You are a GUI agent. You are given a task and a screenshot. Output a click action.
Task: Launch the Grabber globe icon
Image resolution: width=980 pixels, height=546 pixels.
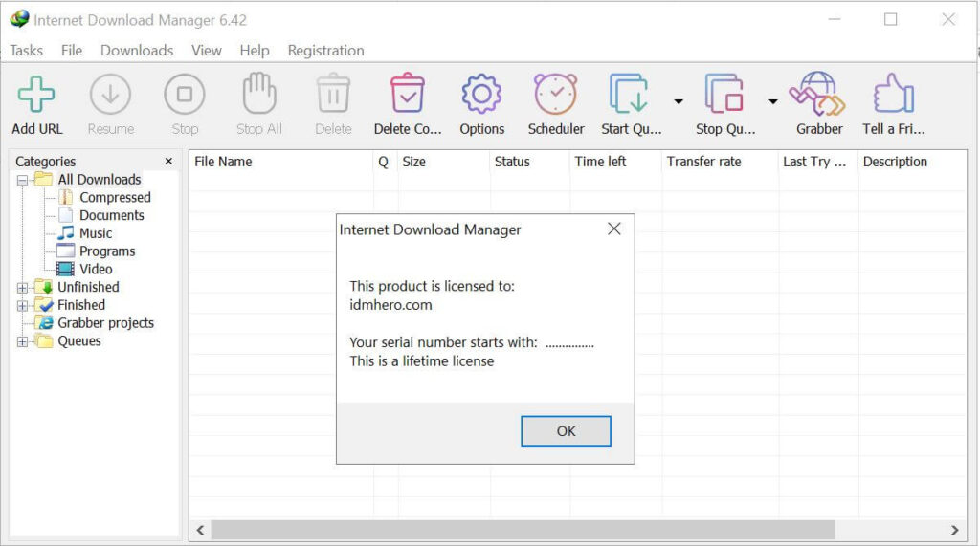tap(817, 94)
